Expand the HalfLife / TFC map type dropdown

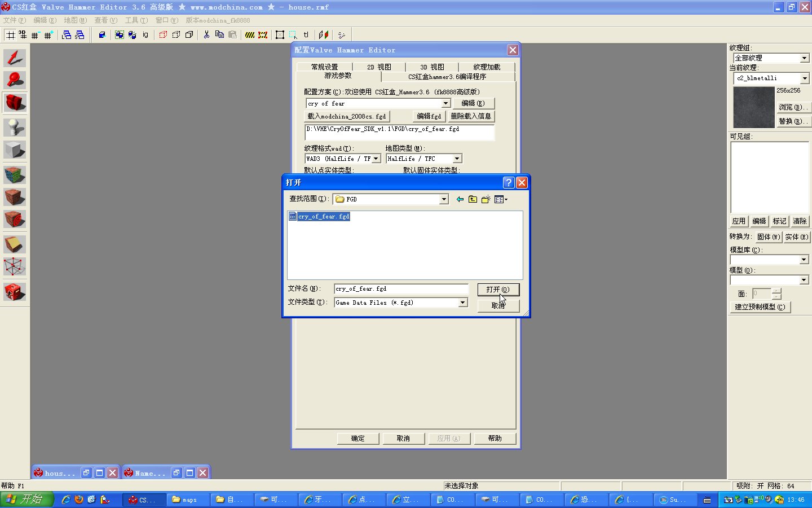(457, 159)
